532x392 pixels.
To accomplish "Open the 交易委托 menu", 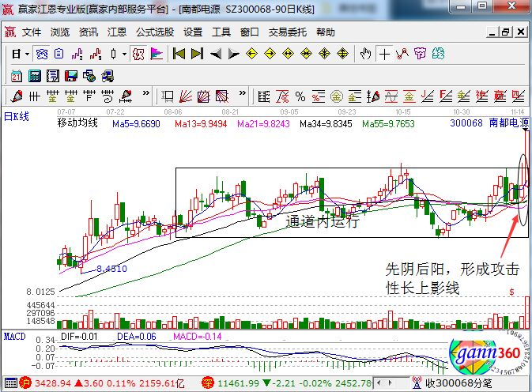I will coord(288,32).
